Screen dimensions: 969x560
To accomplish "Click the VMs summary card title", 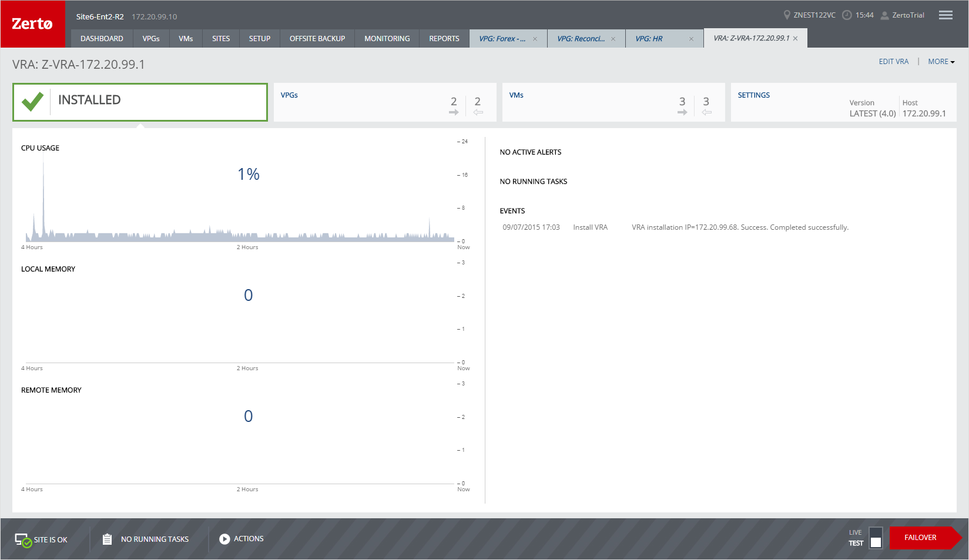I will 516,95.
